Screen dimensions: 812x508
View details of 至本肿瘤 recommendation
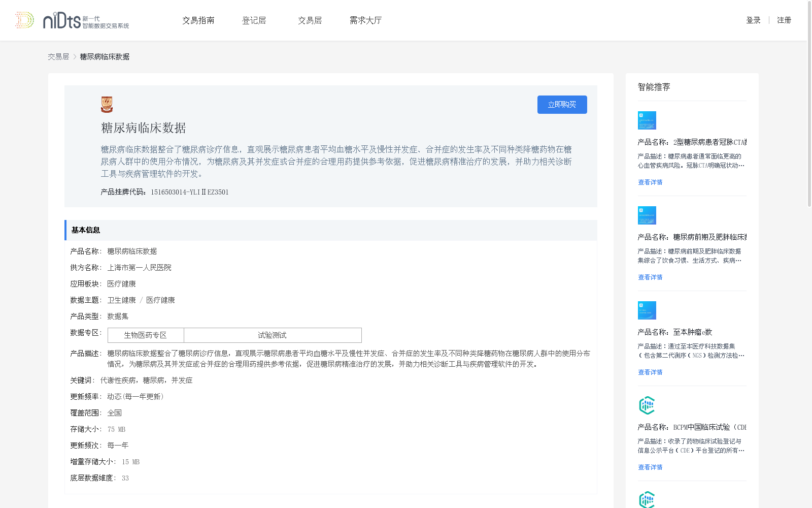[650, 372]
